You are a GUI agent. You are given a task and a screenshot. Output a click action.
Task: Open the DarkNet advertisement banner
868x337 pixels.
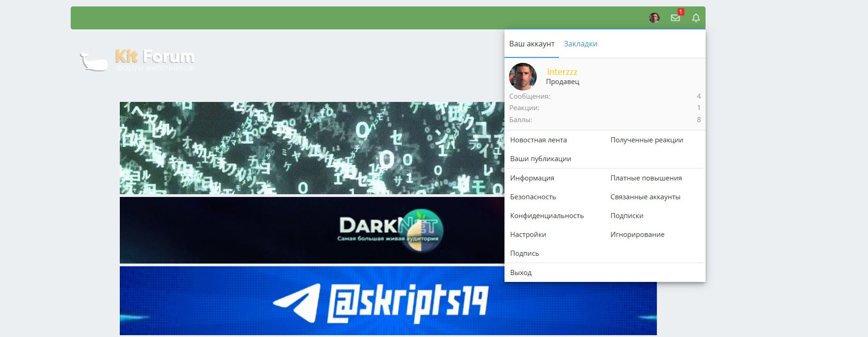[312, 230]
